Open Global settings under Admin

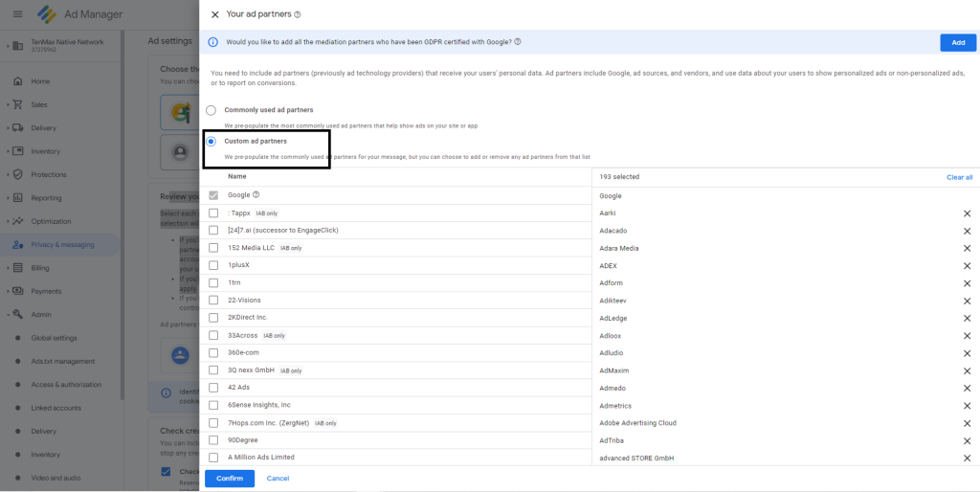click(x=55, y=338)
